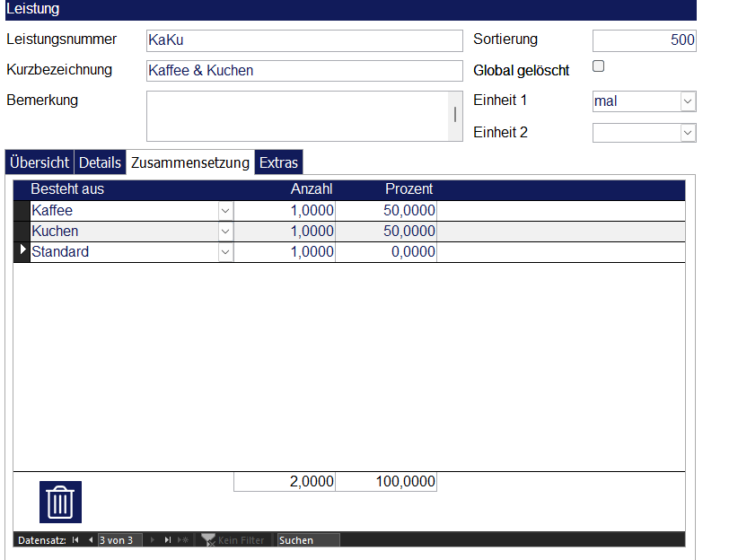Click the Kein Filter funnel icon
Screen dimensions: 738x560
(207, 540)
